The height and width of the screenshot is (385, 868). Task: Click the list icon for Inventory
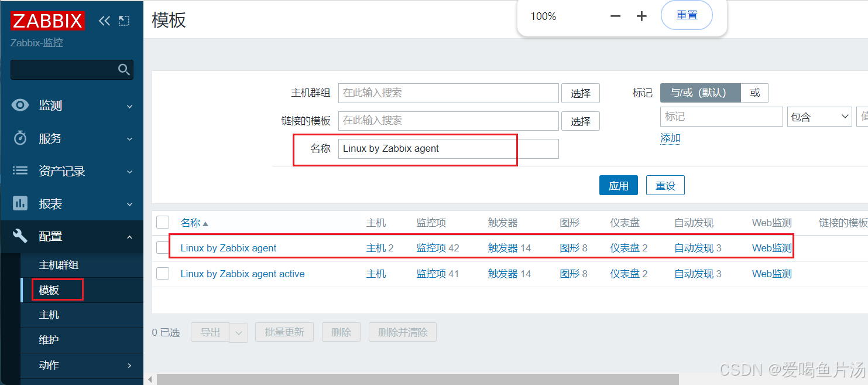point(20,171)
